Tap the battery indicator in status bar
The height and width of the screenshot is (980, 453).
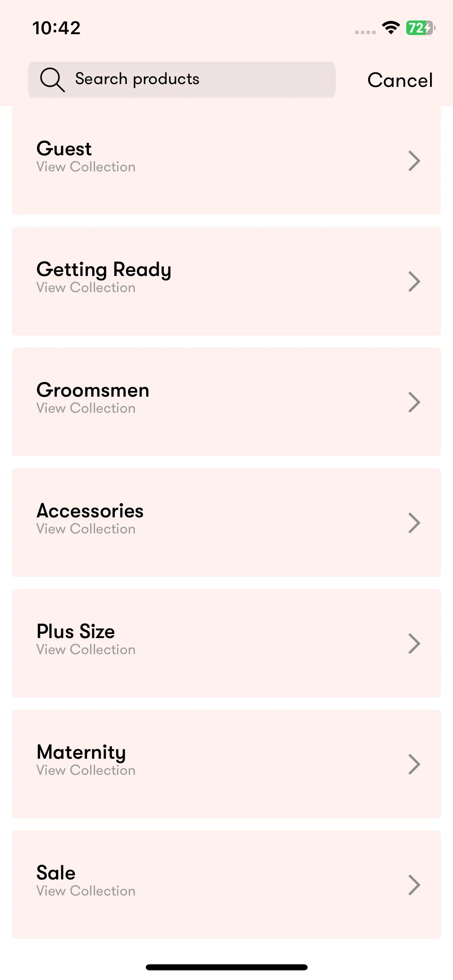point(421,28)
